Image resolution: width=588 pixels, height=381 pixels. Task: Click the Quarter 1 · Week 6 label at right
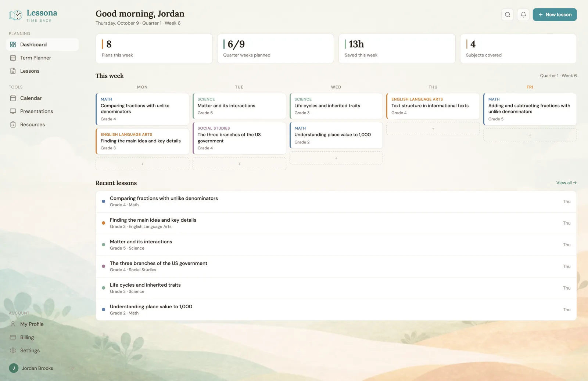(x=558, y=76)
